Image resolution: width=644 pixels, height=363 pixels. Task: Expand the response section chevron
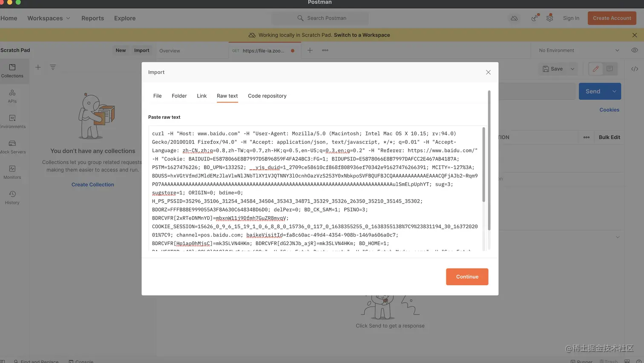(618, 237)
